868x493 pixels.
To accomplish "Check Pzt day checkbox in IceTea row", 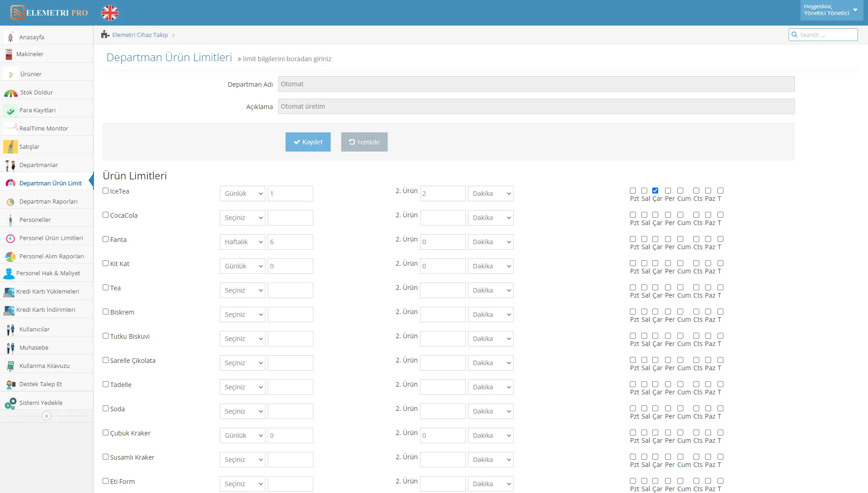I will pos(633,191).
